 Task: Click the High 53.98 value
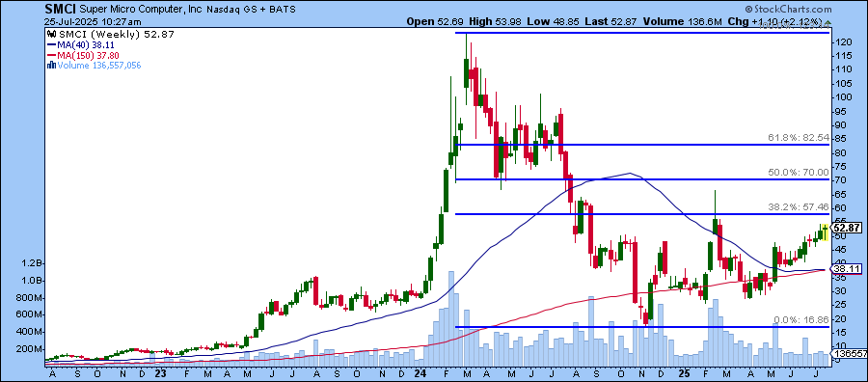pos(496,22)
